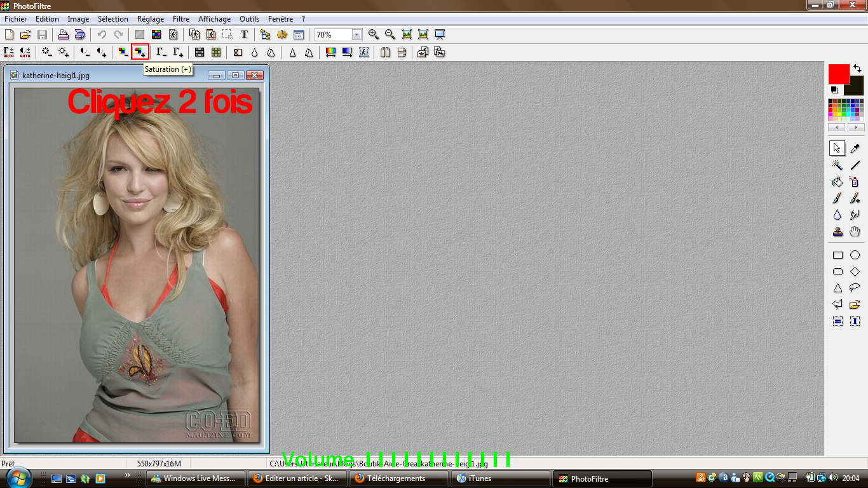This screenshot has height=488, width=868.
Task: Click the scanner import icon
Action: 80,35
